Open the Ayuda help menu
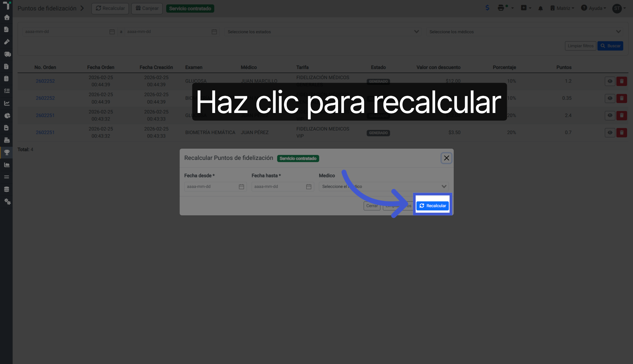The width and height of the screenshot is (633, 364). pyautogui.click(x=593, y=8)
